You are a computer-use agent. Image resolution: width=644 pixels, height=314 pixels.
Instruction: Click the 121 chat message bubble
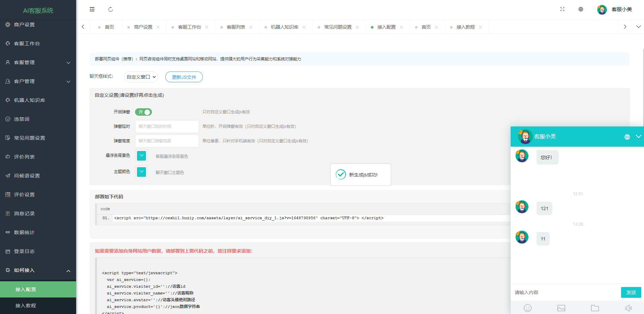pos(544,208)
